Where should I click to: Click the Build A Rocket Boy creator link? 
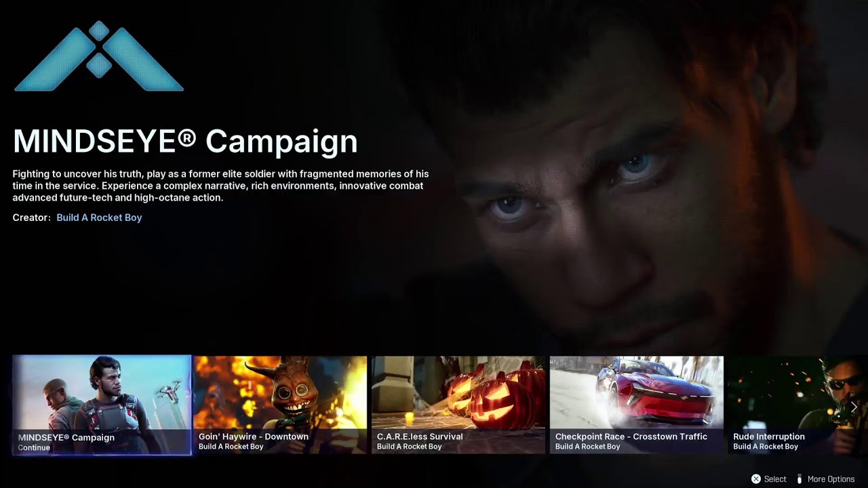tap(99, 218)
